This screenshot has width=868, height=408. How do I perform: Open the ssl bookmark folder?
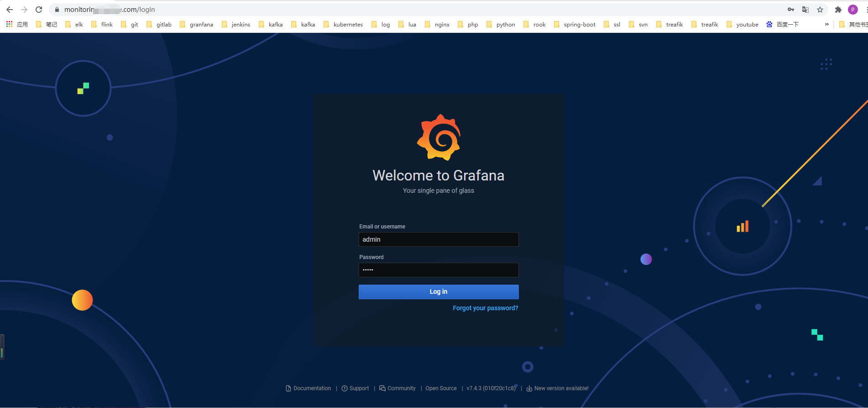(x=612, y=24)
